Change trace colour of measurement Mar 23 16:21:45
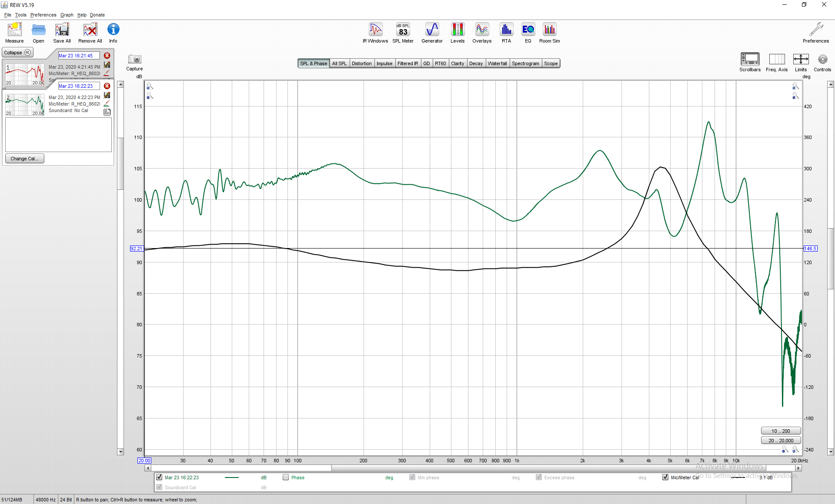Viewport: 835px width, 504px height. 107,73
